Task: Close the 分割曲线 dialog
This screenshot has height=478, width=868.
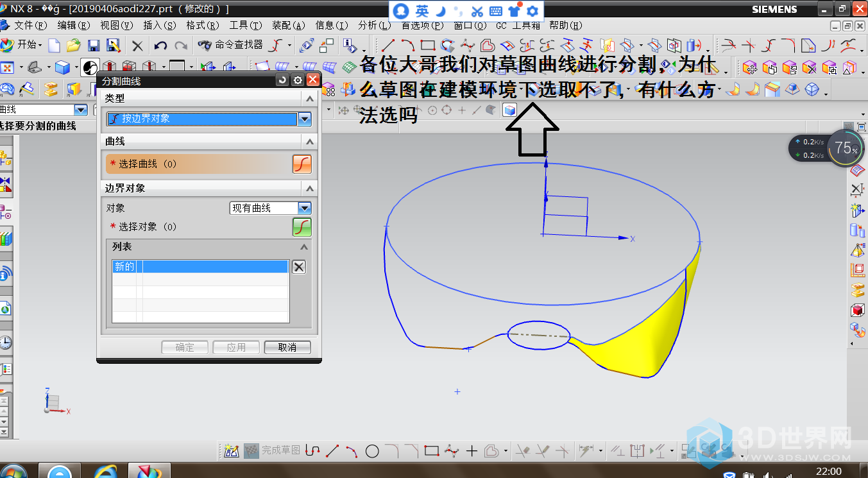Action: click(x=312, y=80)
